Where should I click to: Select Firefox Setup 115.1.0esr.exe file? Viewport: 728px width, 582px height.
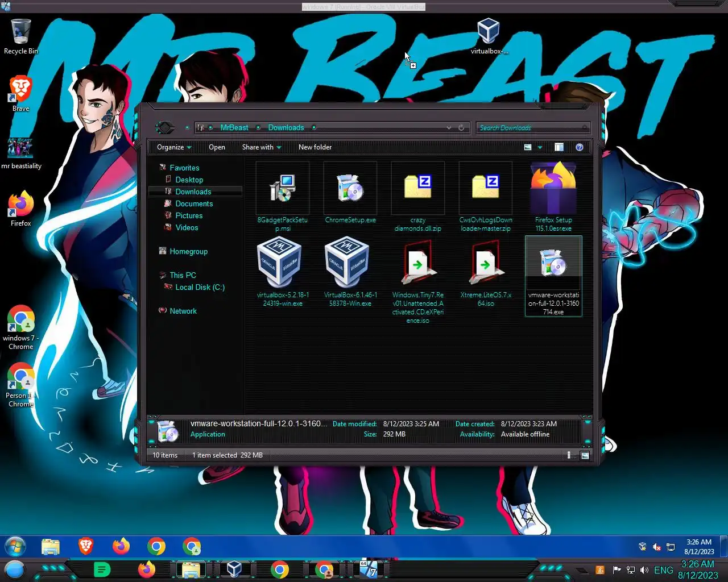click(x=553, y=197)
